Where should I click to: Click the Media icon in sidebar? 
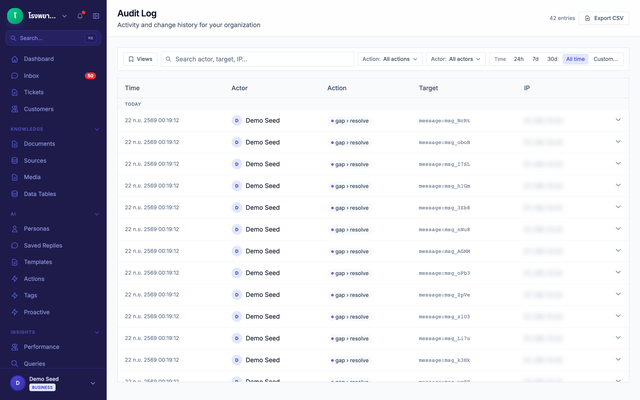click(15, 177)
